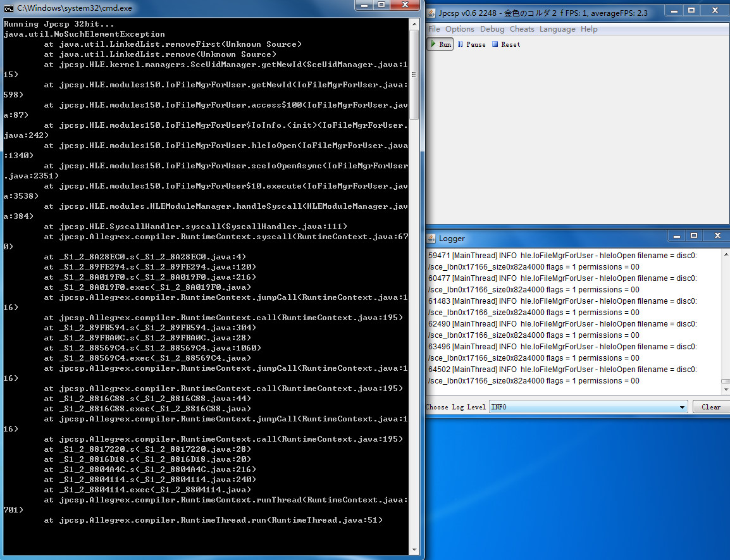Click the Logger scroll up arrow

coord(726,254)
